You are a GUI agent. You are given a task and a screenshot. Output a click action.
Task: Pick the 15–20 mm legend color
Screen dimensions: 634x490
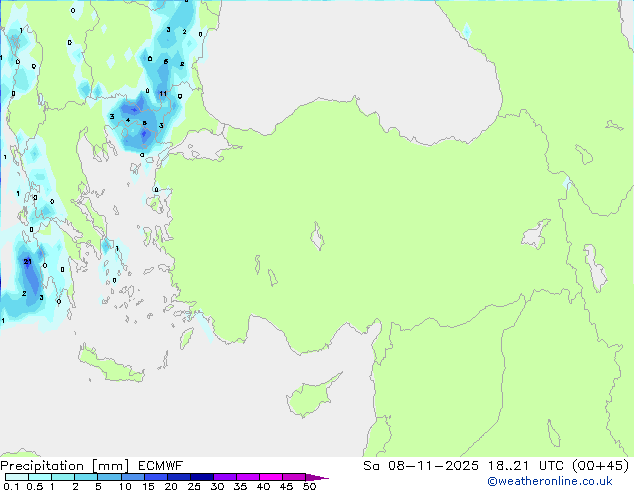155,477
